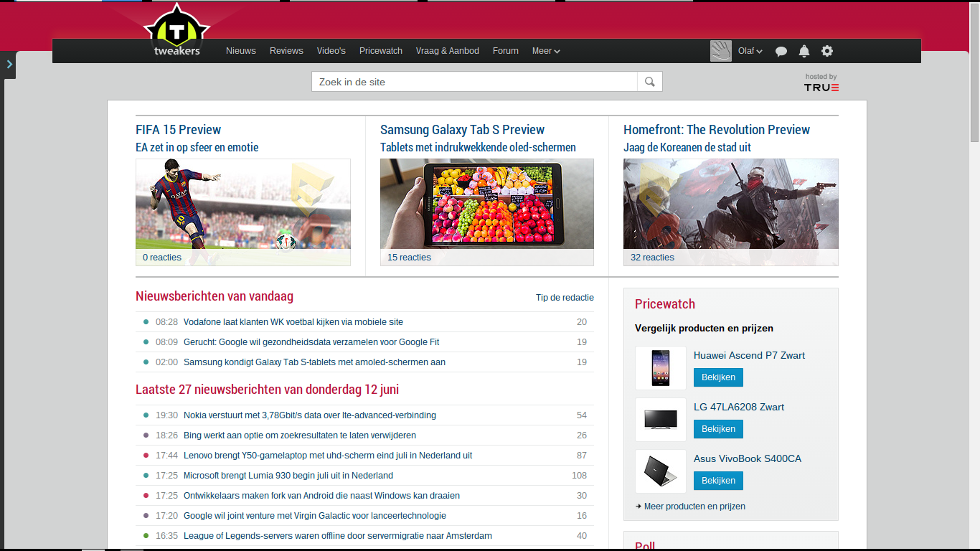Open the Pricewatch sidebar heading

tap(665, 304)
